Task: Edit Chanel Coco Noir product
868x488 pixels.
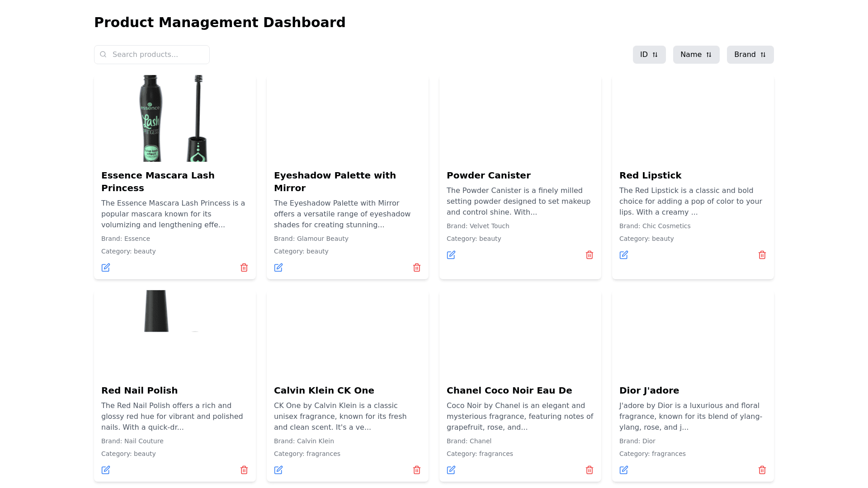Action: click(x=451, y=470)
